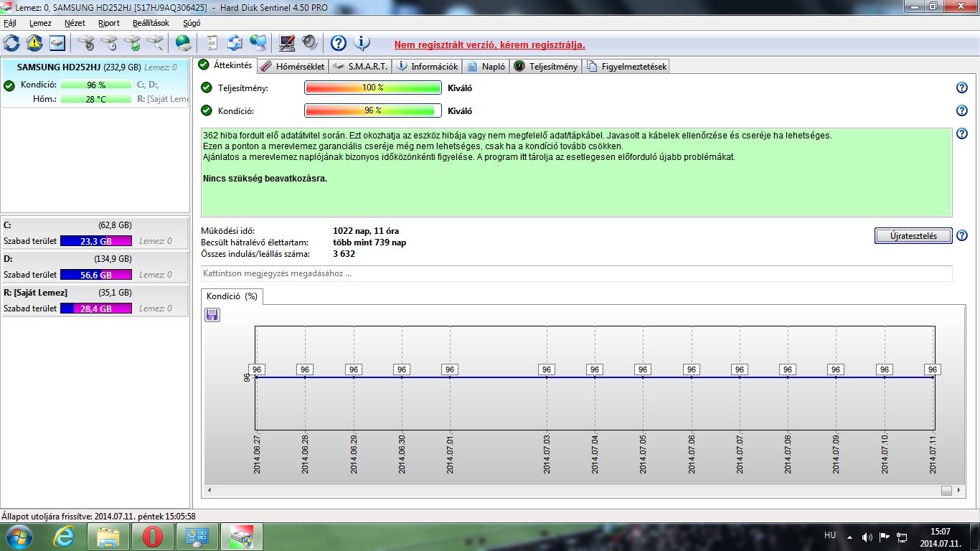
Task: Click the globe-over-disk toolbar icon
Action: point(184,43)
